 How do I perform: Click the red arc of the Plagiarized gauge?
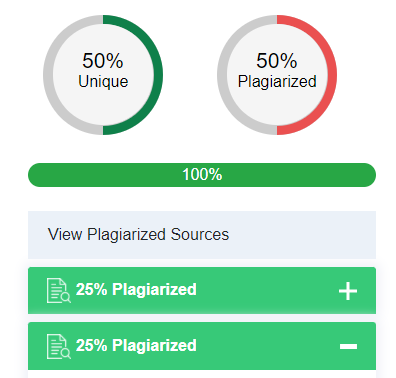click(x=332, y=75)
